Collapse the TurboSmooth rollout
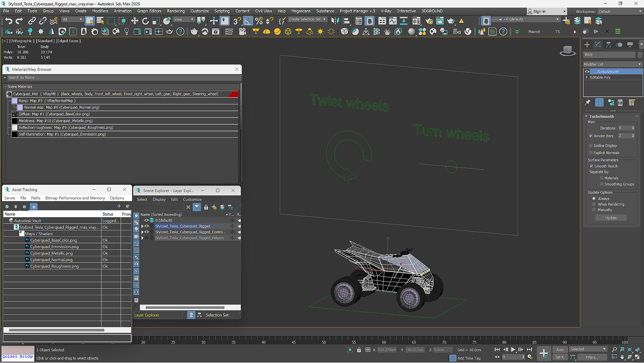The image size is (644, 363). click(x=586, y=117)
